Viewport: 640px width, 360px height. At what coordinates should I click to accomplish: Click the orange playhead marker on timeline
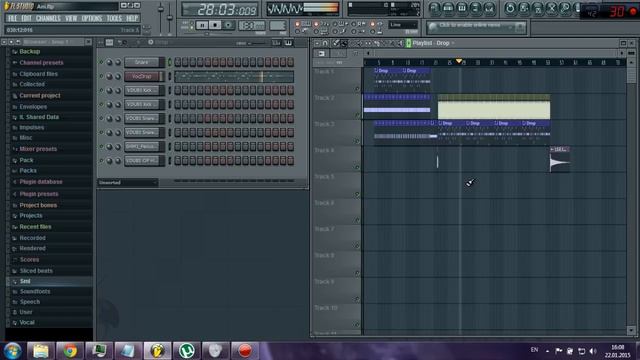(459, 61)
